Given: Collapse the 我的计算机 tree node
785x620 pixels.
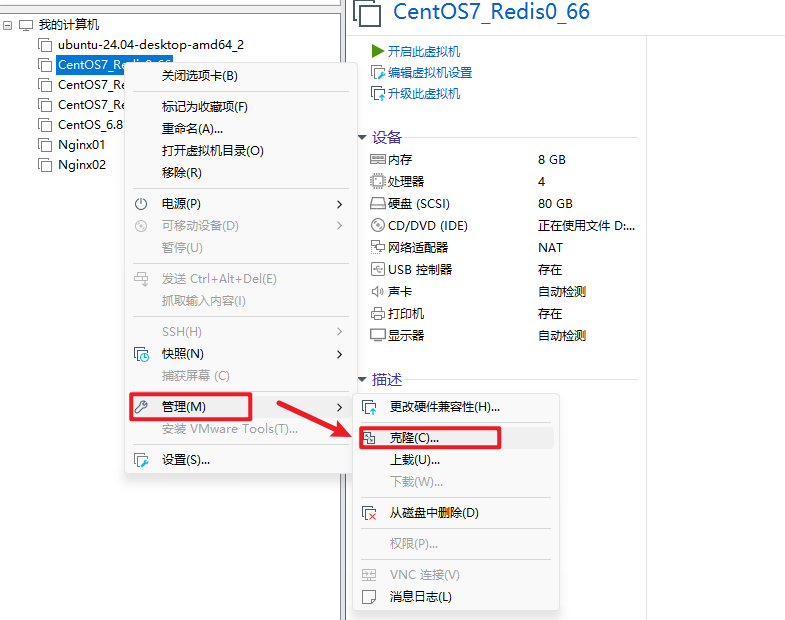Looking at the screenshot, I should pyautogui.click(x=8, y=25).
